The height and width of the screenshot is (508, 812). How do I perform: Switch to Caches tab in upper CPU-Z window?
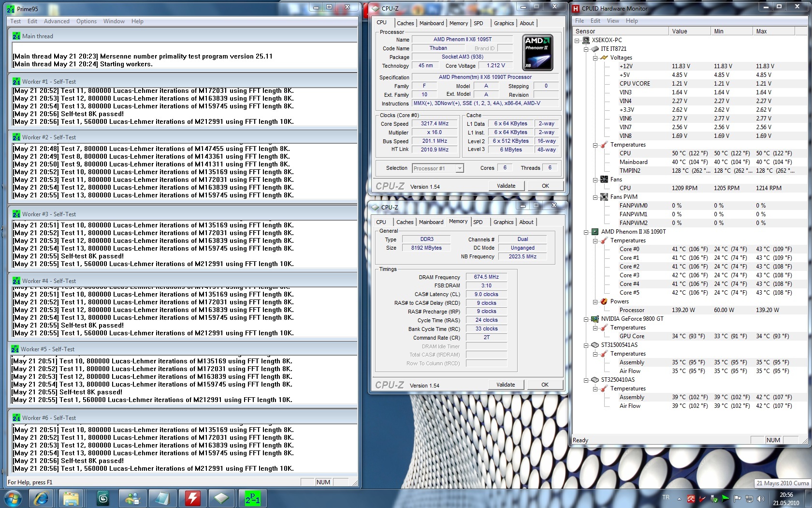pyautogui.click(x=405, y=23)
